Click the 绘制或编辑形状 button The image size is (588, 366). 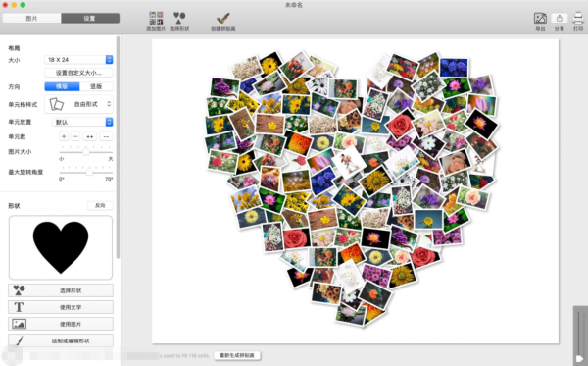tap(61, 340)
